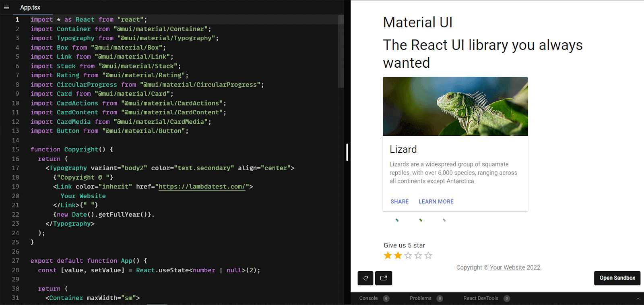Open preview in new window icon
The height and width of the screenshot is (305, 644).
[384, 278]
